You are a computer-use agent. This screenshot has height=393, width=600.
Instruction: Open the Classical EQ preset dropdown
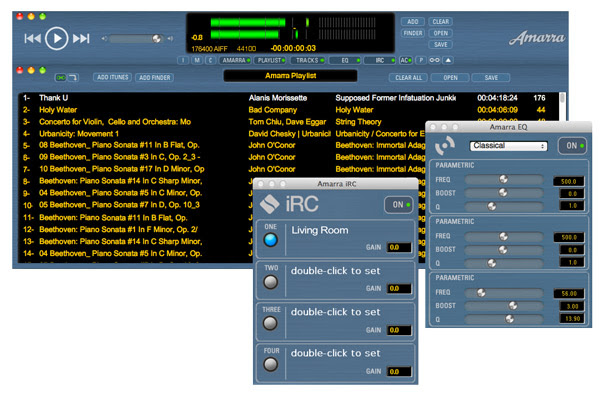pyautogui.click(x=508, y=146)
